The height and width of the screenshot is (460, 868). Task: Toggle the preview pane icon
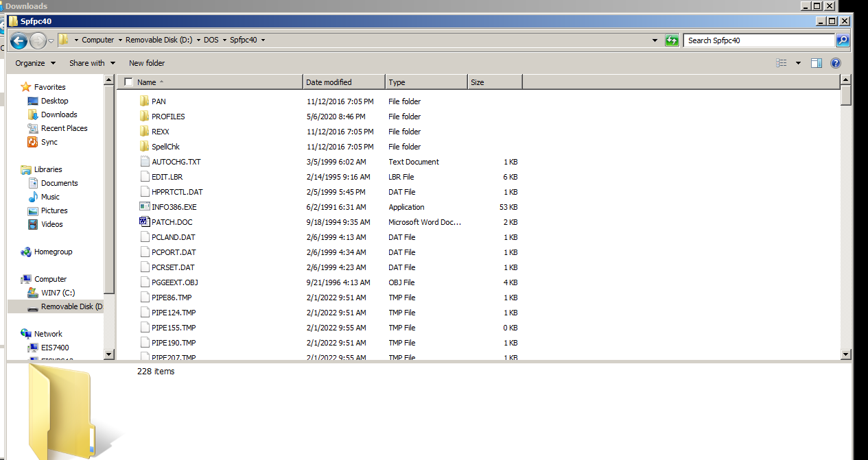pyautogui.click(x=817, y=63)
